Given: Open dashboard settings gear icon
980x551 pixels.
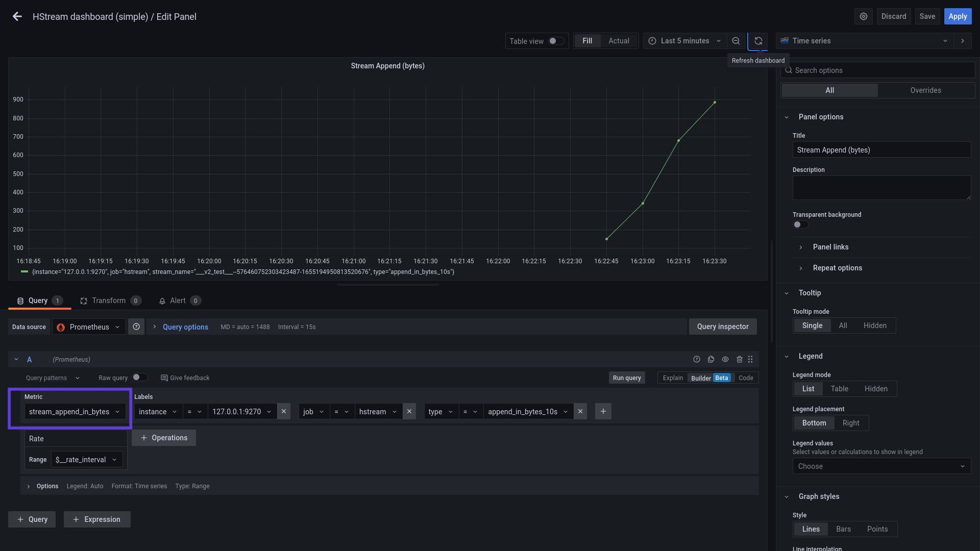Looking at the screenshot, I should (864, 16).
